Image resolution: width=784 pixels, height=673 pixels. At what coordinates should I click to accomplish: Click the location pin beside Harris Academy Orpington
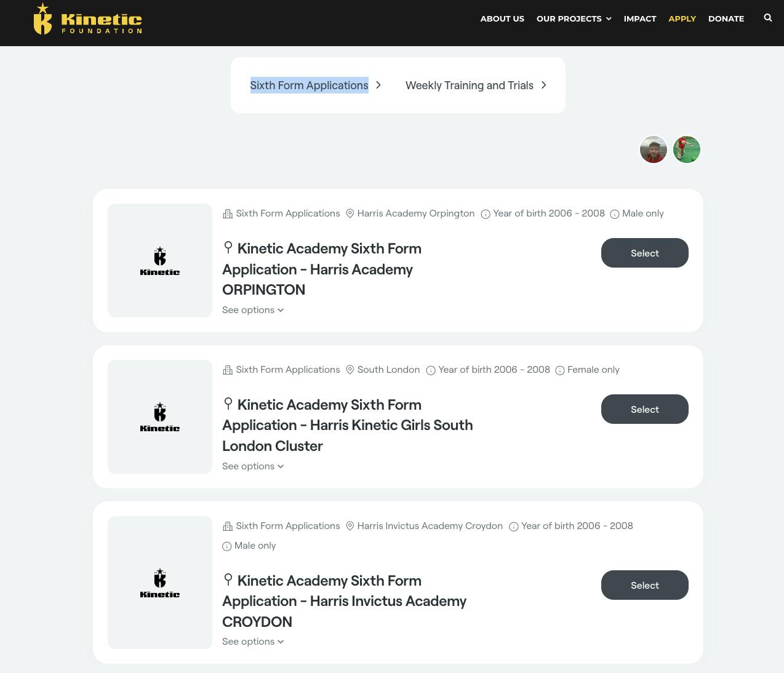(350, 213)
